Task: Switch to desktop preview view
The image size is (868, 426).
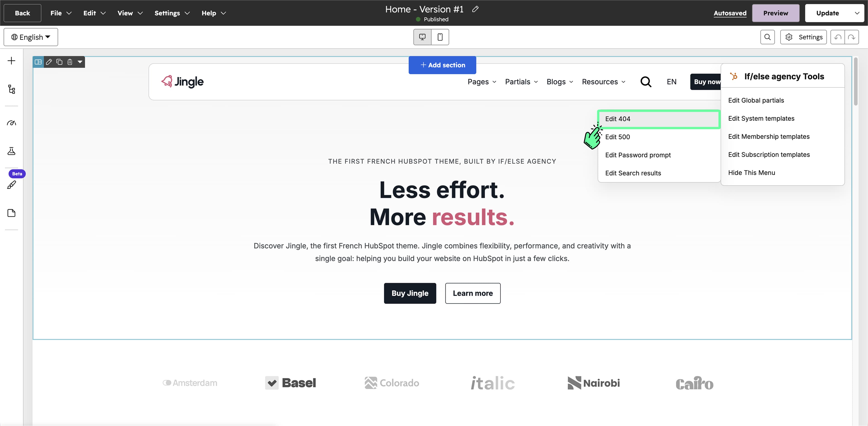Action: click(x=422, y=37)
